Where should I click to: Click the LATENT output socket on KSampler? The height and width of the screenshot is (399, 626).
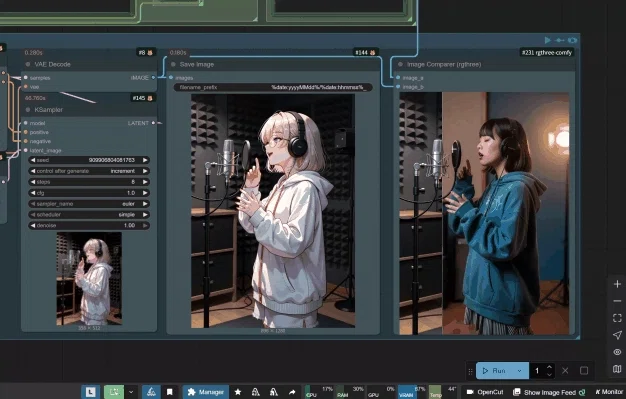click(153, 123)
